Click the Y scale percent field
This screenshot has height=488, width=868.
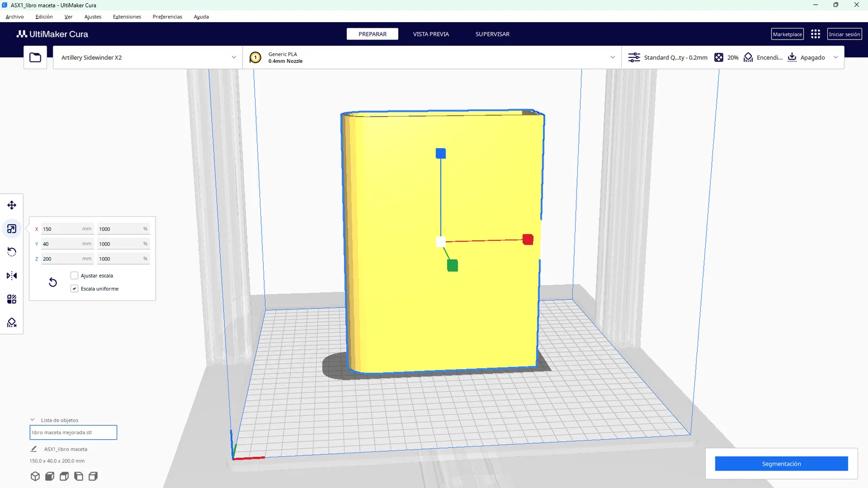pyautogui.click(x=123, y=244)
